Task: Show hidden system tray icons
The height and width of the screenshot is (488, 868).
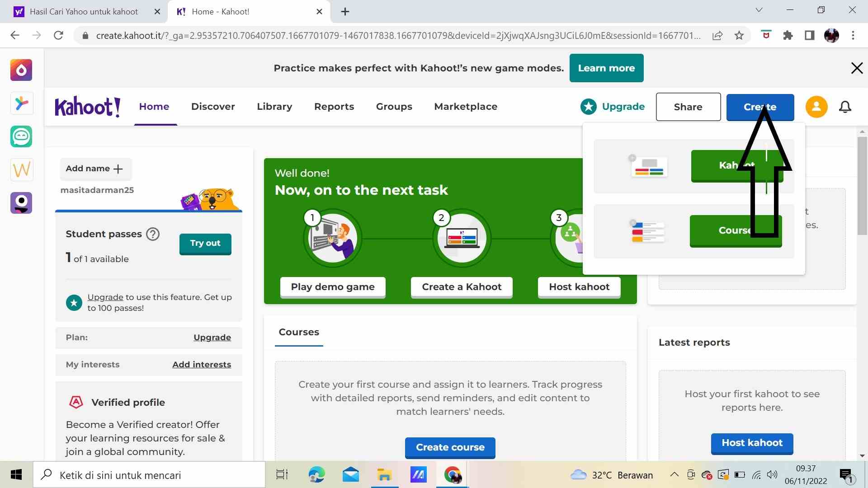Action: (x=674, y=474)
